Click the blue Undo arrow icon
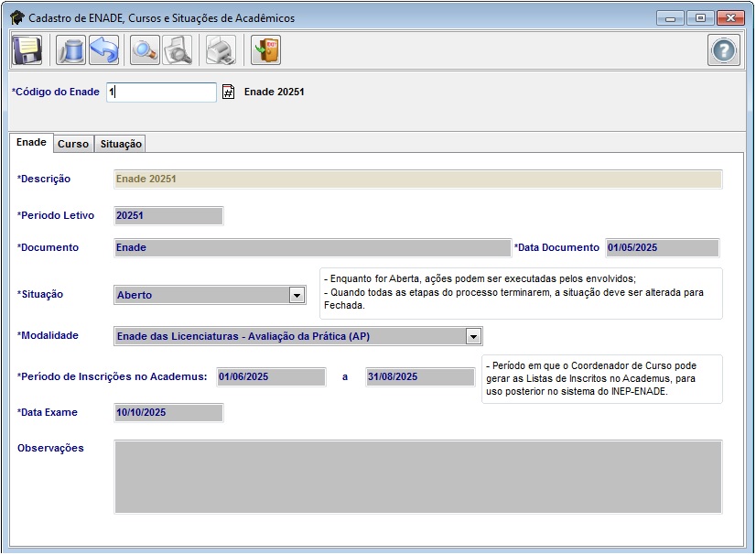Screen dimensions: 756x555 [x=103, y=49]
